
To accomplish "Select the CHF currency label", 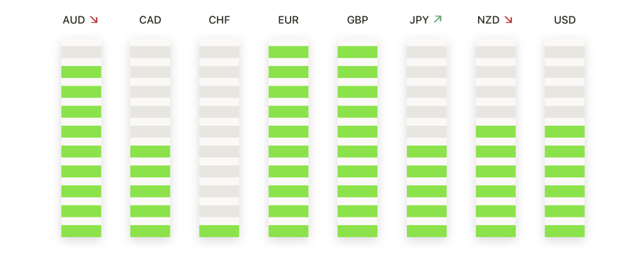I will click(x=219, y=20).
